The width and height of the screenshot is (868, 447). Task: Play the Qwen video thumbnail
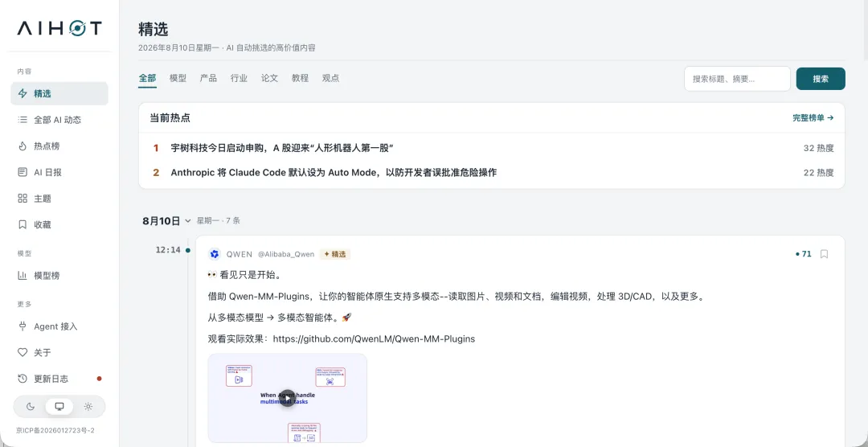coord(287,397)
